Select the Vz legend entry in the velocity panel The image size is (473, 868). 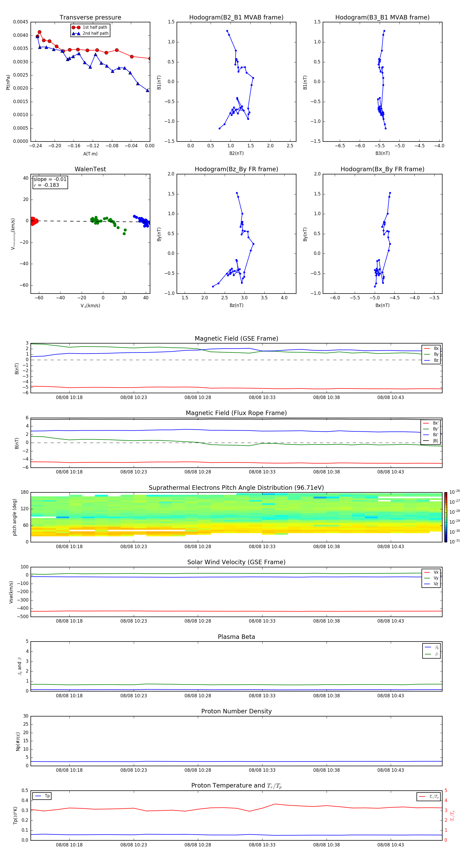pyautogui.click(x=431, y=584)
